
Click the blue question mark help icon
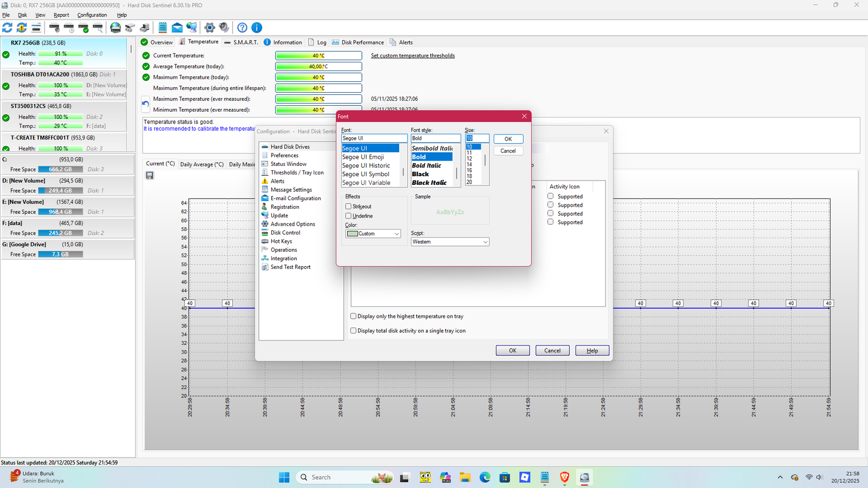click(242, 28)
